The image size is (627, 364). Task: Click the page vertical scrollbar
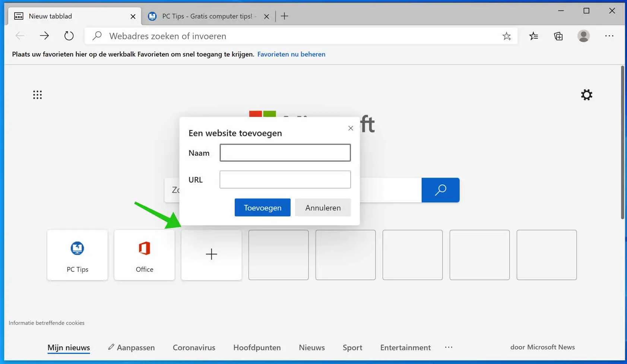(x=622, y=143)
